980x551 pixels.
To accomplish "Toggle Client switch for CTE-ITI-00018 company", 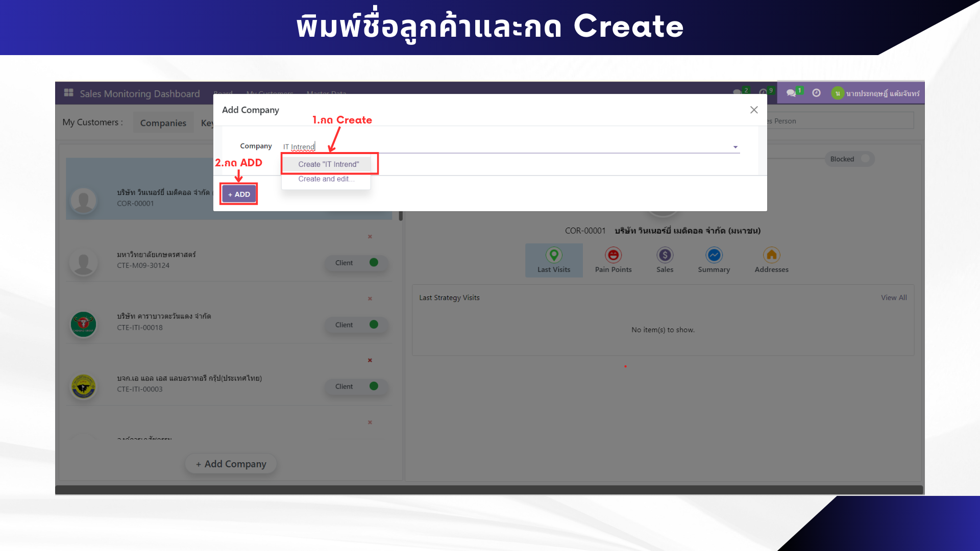I will click(x=373, y=324).
